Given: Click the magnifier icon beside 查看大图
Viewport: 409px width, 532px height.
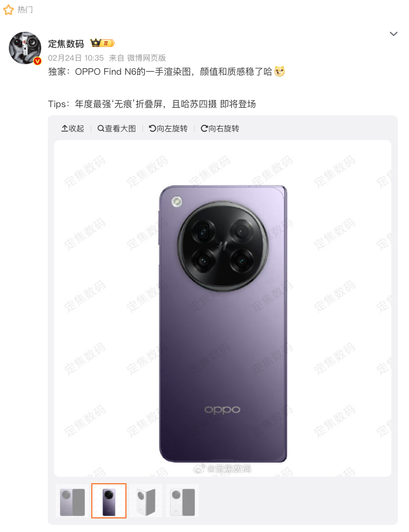Looking at the screenshot, I should point(101,128).
